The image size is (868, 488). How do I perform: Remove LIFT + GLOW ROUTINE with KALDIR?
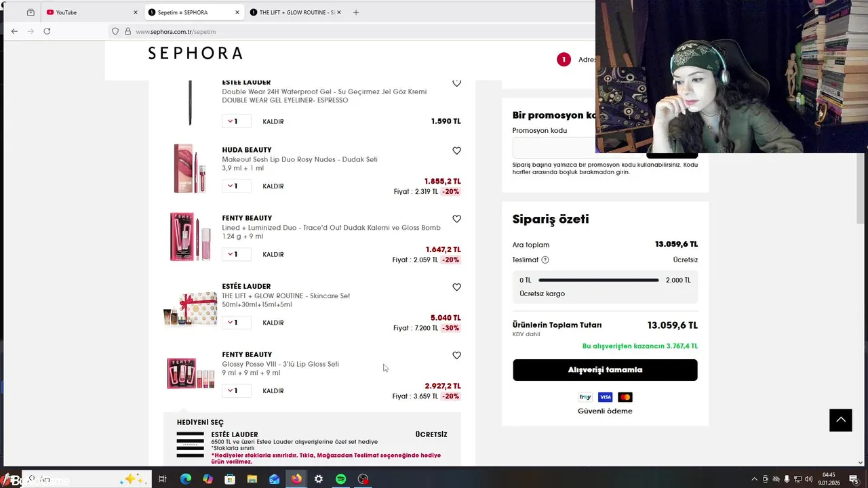tap(273, 323)
